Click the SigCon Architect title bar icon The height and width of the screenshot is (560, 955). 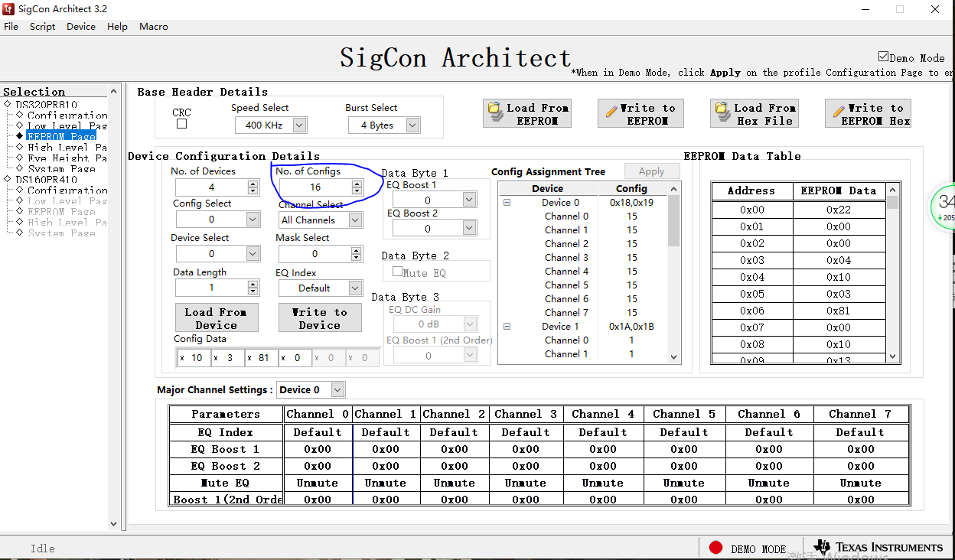[9, 9]
